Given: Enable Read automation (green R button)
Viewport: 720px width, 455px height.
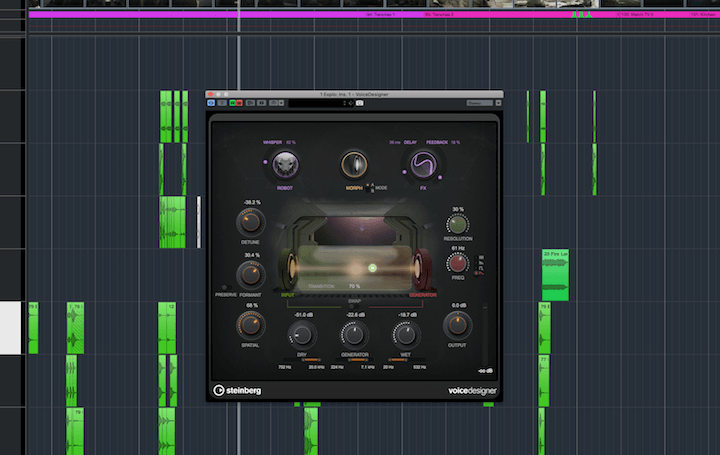Looking at the screenshot, I should (x=233, y=103).
